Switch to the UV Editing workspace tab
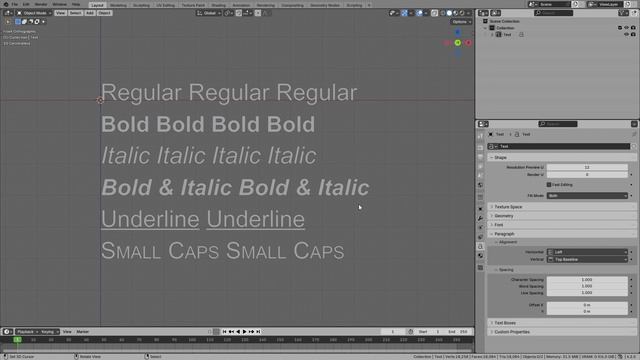 click(x=165, y=5)
